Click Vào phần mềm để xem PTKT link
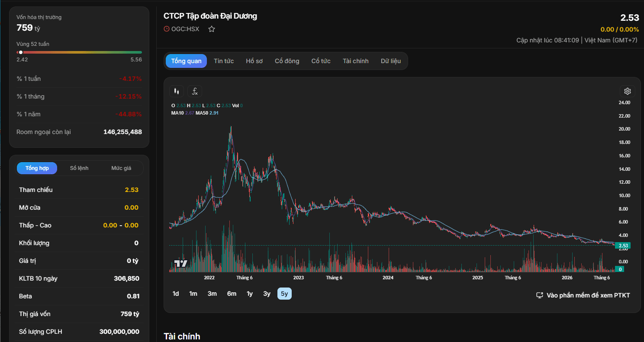Viewport: 644px width, 342px height. pyautogui.click(x=588, y=295)
